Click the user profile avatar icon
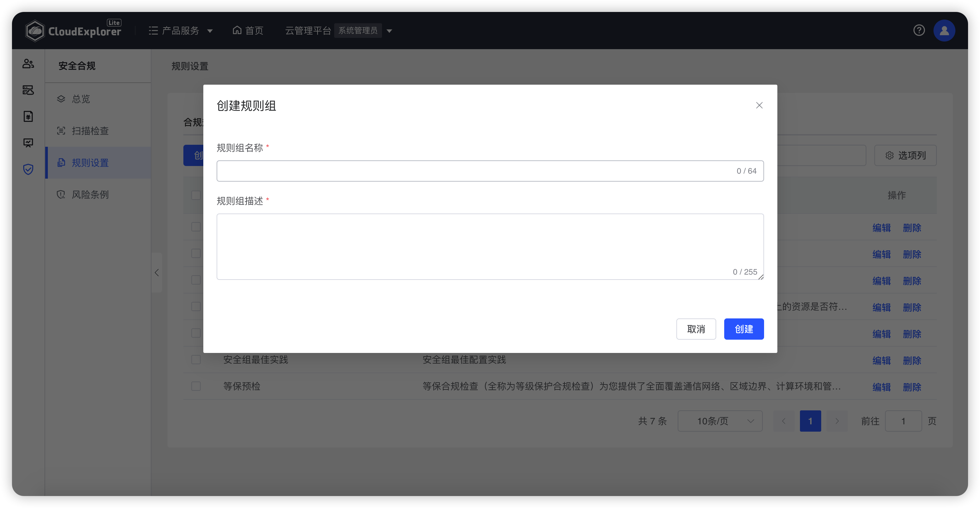980x508 pixels. point(946,31)
